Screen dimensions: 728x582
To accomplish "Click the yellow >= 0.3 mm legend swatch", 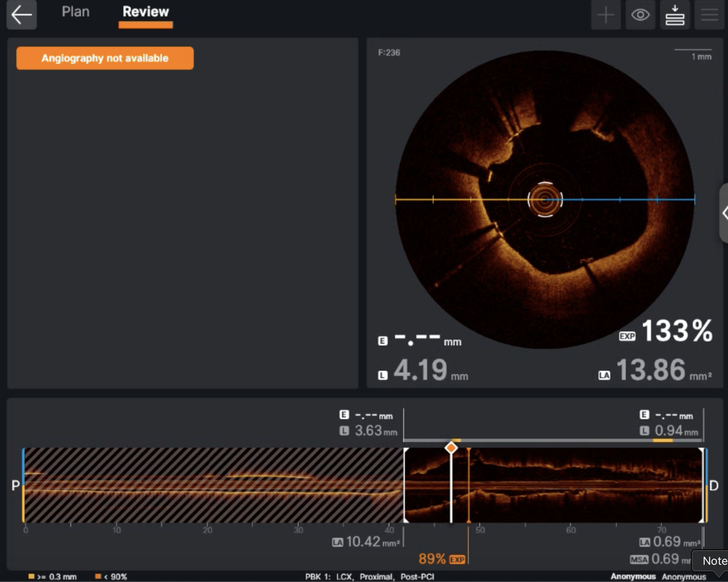I will click(31, 576).
